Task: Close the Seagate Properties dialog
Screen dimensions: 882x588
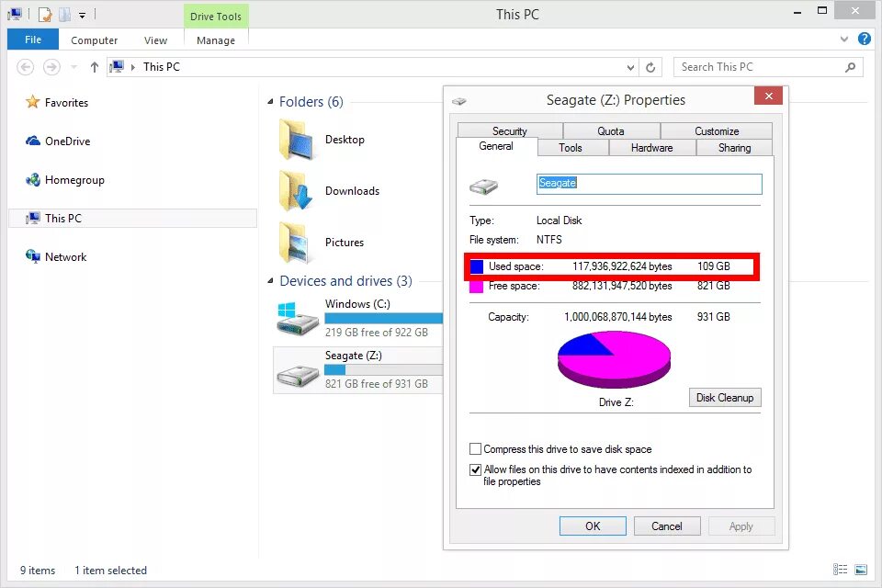Action: [768, 96]
